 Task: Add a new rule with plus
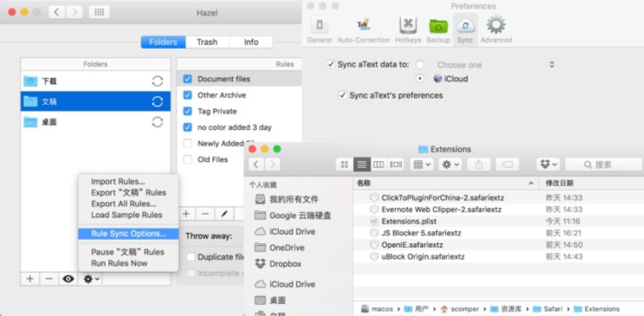tap(186, 214)
